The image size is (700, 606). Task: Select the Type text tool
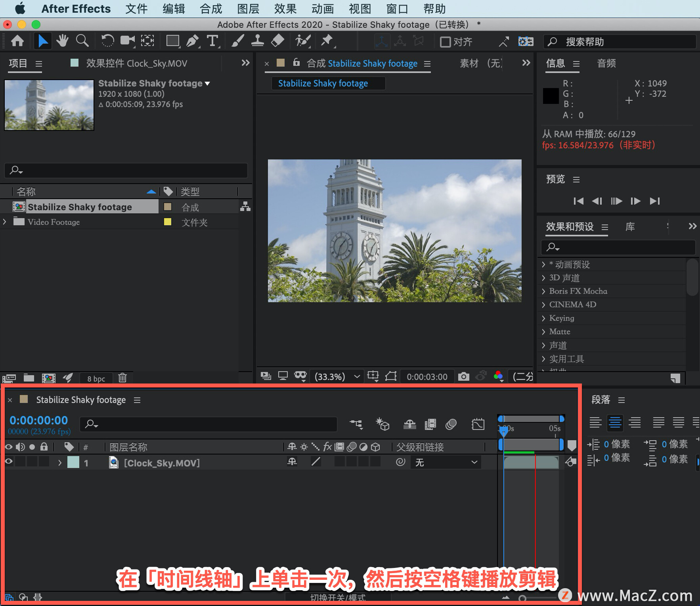[213, 41]
